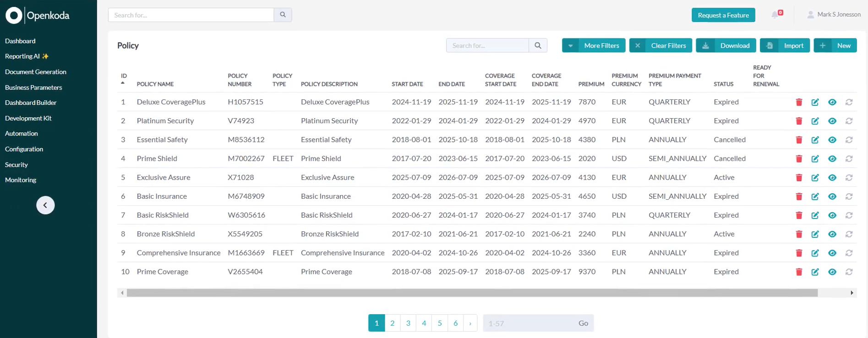The image size is (868, 338).
Task: Click renew icon for Prime Coverage
Action: (x=849, y=272)
